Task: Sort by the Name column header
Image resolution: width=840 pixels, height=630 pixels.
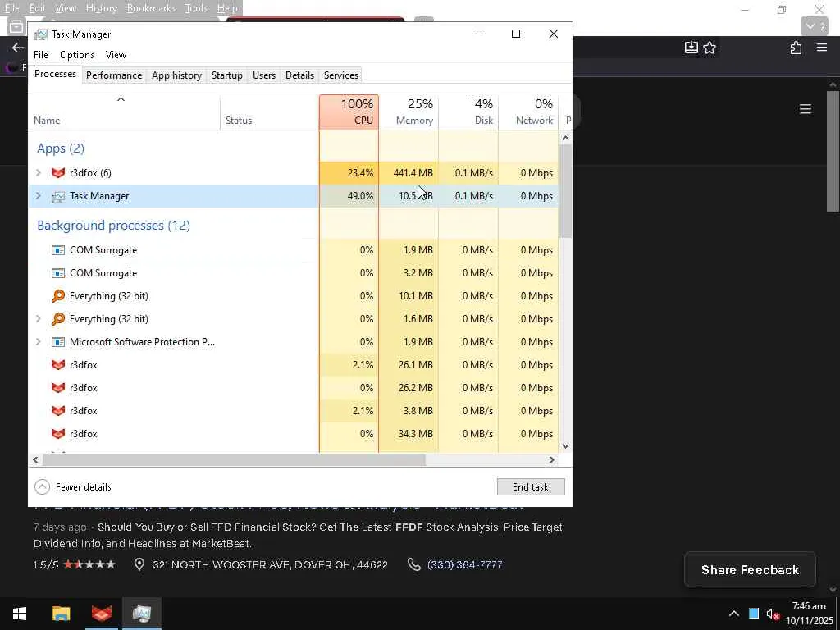Action: [124, 112]
